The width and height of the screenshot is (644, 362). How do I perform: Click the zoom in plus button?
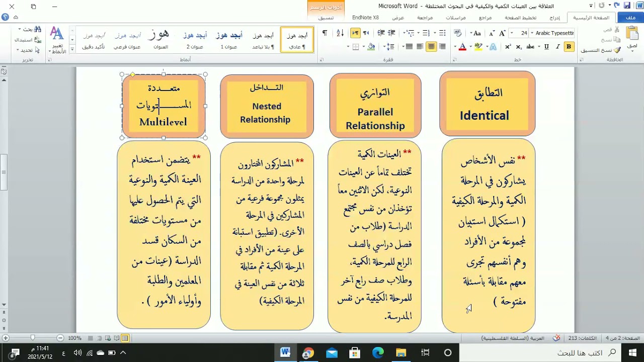point(6,338)
